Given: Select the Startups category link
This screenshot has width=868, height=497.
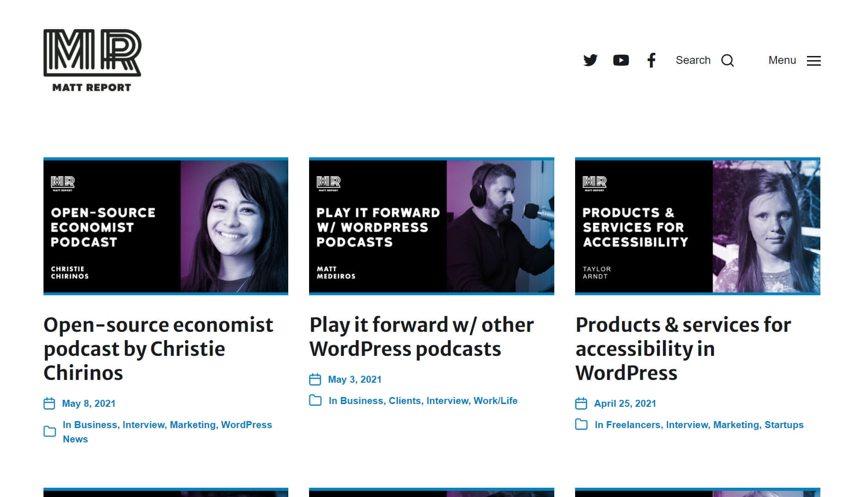Looking at the screenshot, I should (x=784, y=424).
